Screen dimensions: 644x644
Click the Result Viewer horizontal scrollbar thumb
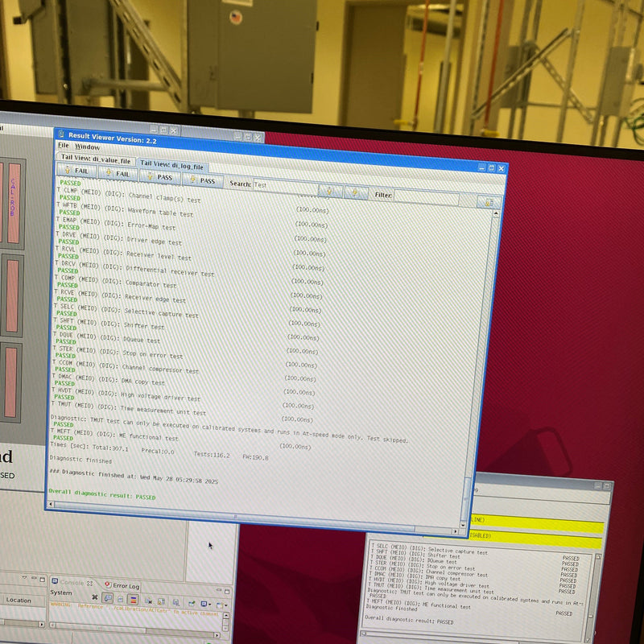(234, 517)
